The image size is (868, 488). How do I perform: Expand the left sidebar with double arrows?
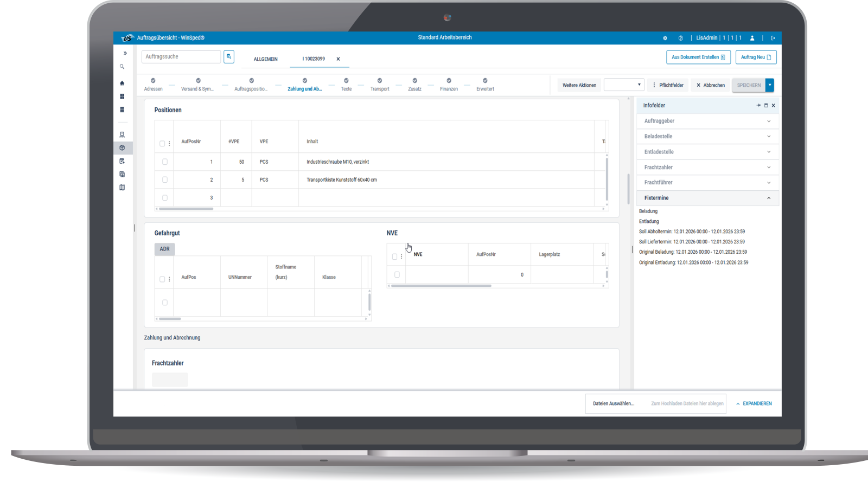point(125,53)
